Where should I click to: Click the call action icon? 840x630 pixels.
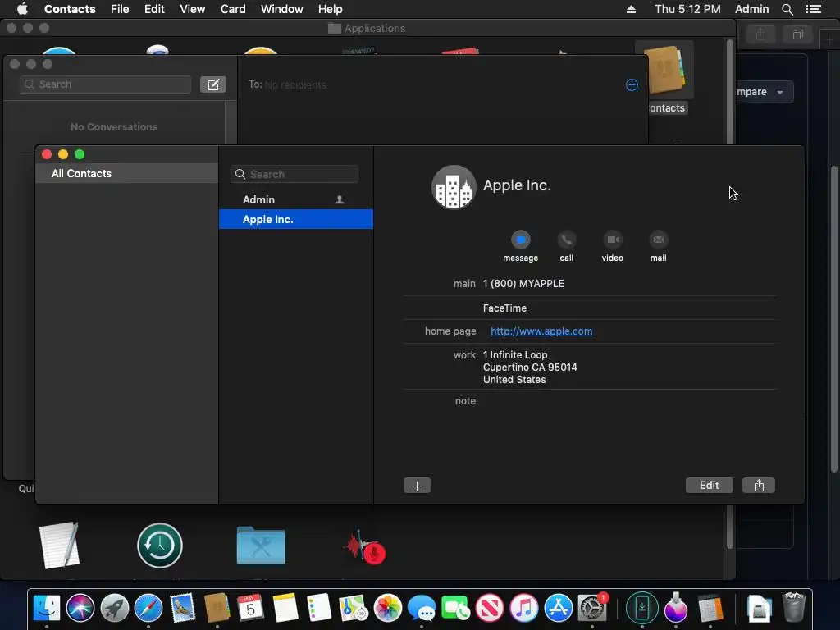pos(566,240)
